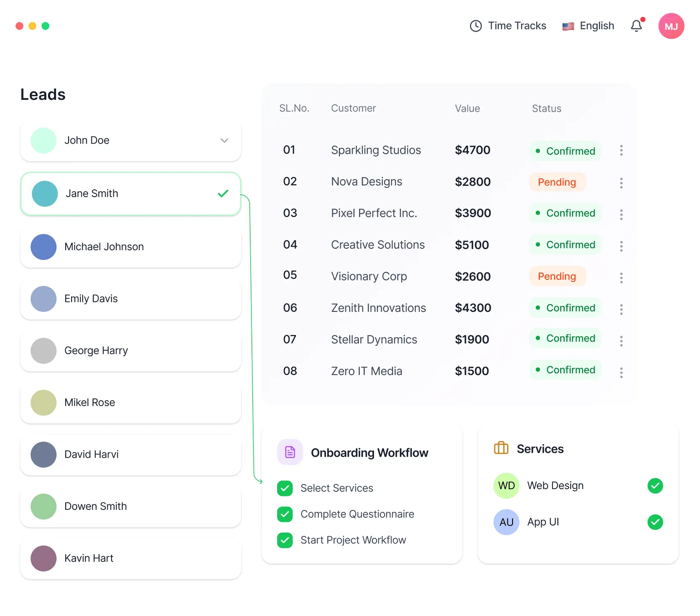Click the clock icon next to Time Tracks
700x616 pixels.
476,26
